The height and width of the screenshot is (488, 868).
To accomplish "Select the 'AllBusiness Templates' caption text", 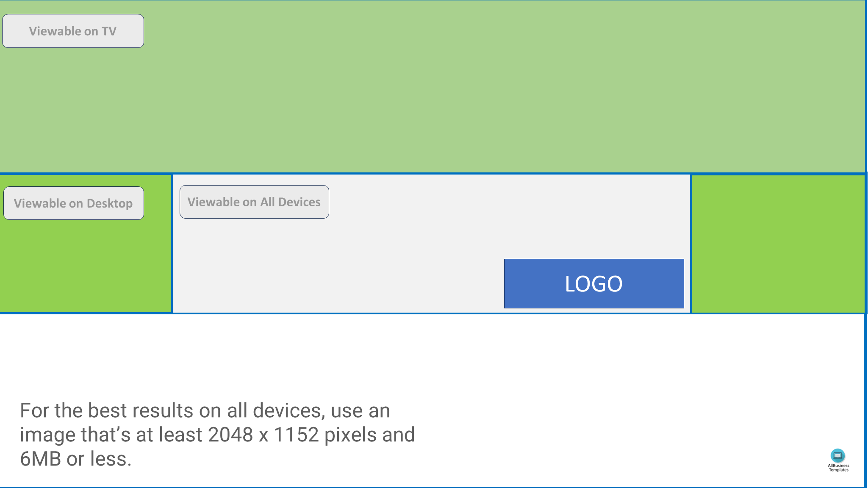I will pos(838,468).
